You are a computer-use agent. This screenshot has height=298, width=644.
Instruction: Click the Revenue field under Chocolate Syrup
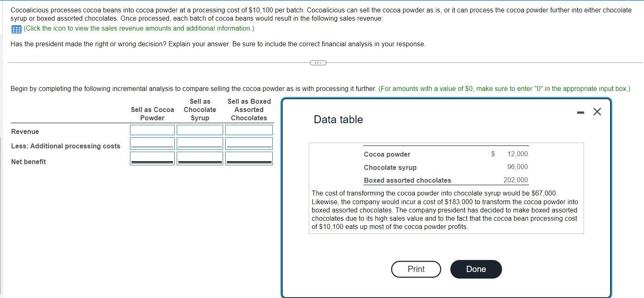[199, 130]
